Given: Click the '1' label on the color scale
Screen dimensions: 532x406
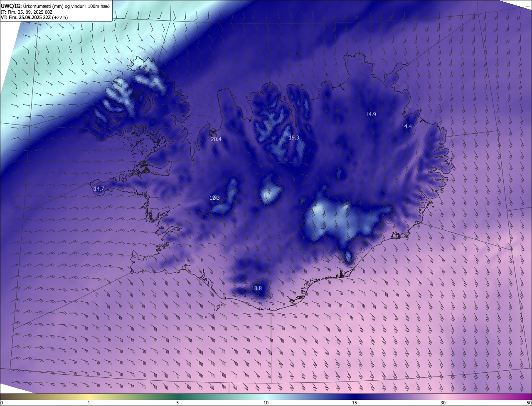Looking at the screenshot, I should 89,403.
